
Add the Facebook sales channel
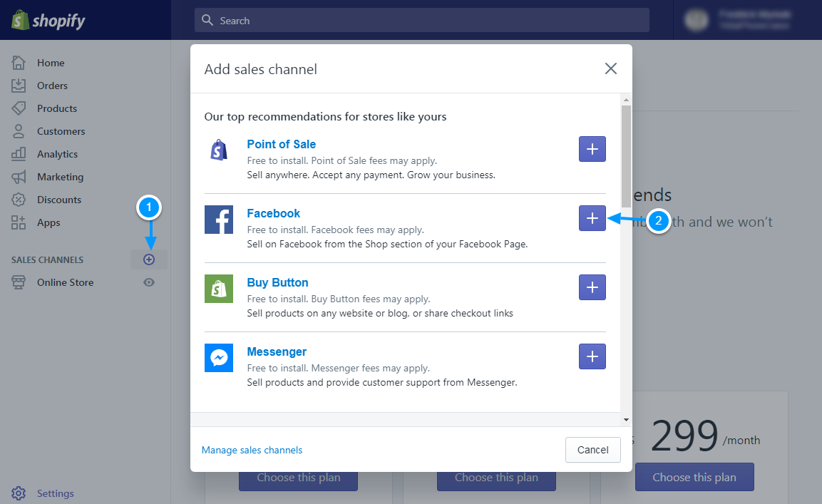(x=592, y=218)
